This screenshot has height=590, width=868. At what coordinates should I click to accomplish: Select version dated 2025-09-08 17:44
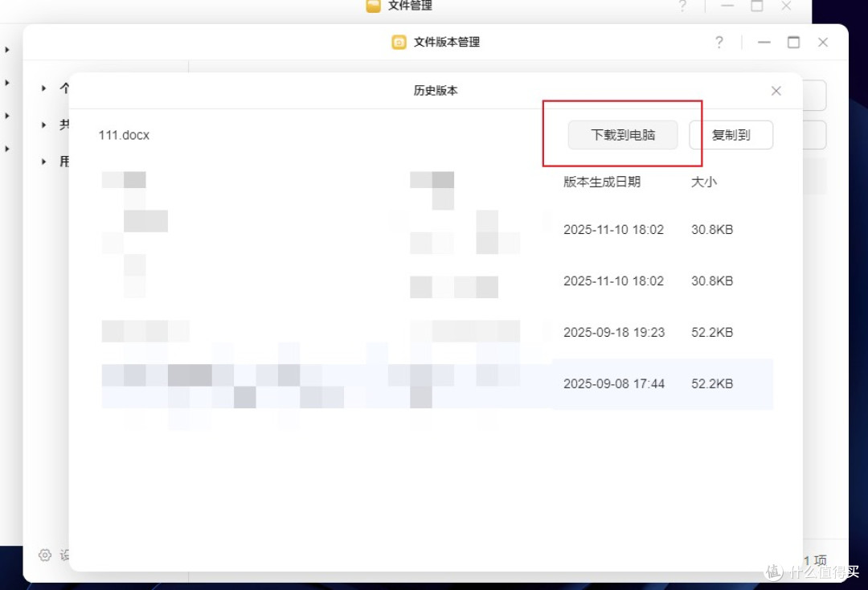click(x=437, y=383)
